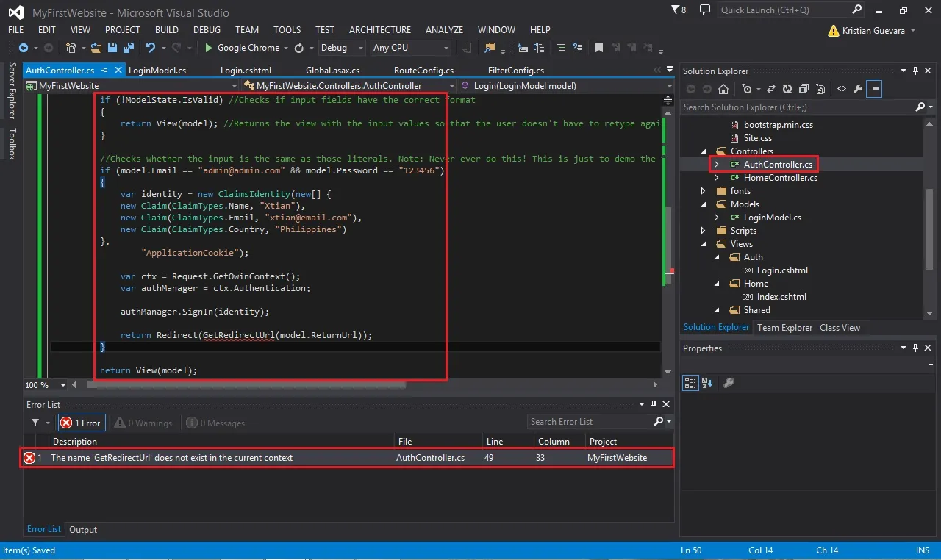Viewport: 941px width, 560px height.
Task: Toggle the 0 Warnings filter button
Action: pos(144,423)
